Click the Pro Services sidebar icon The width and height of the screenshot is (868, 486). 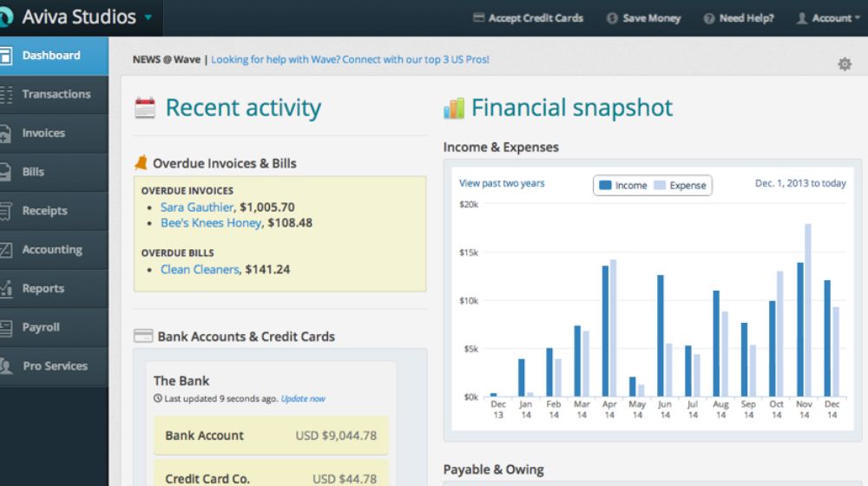click(6, 366)
